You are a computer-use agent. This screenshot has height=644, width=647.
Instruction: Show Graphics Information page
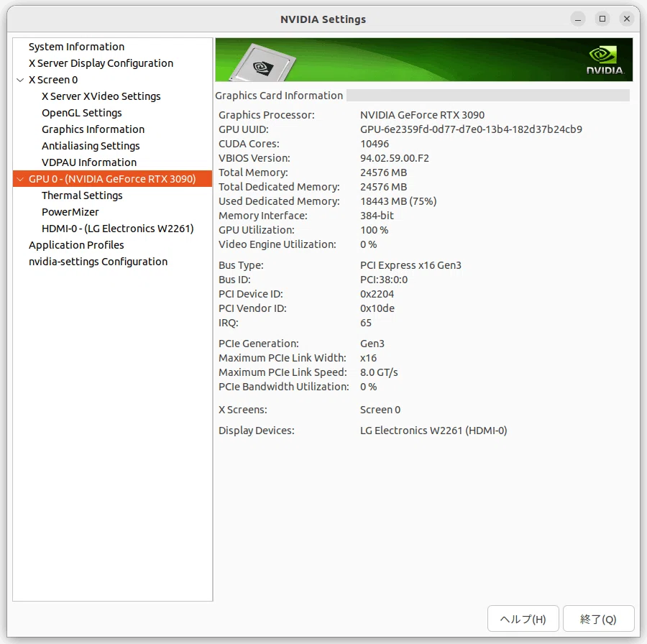[93, 129]
